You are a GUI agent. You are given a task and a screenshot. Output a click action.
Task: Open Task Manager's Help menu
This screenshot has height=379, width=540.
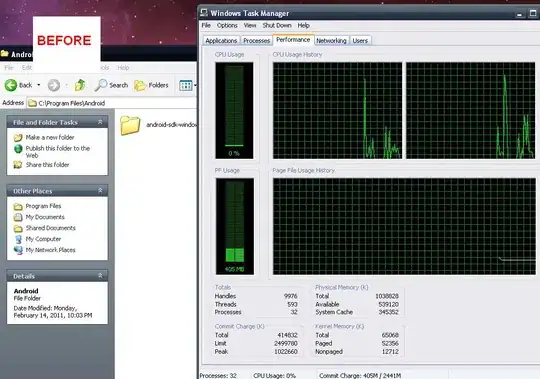point(303,25)
